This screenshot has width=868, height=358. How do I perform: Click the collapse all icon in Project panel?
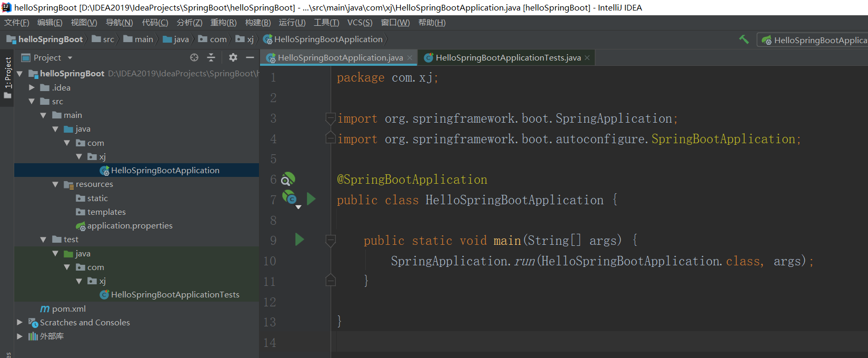[211, 57]
